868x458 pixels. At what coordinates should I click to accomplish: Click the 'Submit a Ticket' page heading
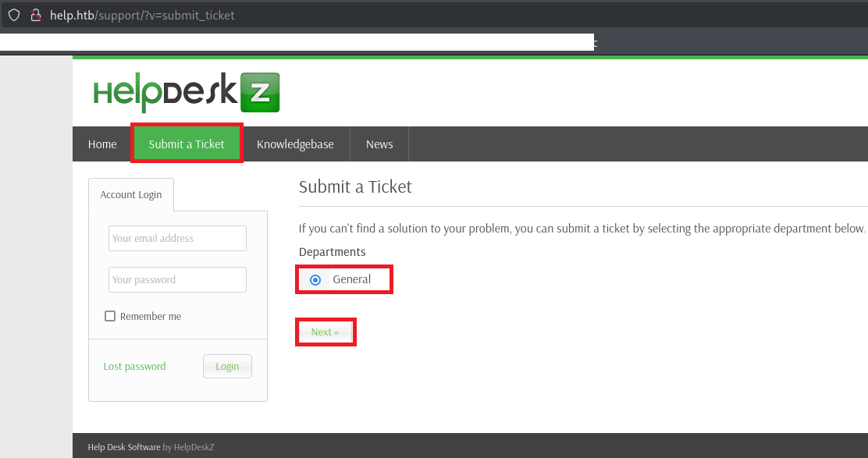355,187
